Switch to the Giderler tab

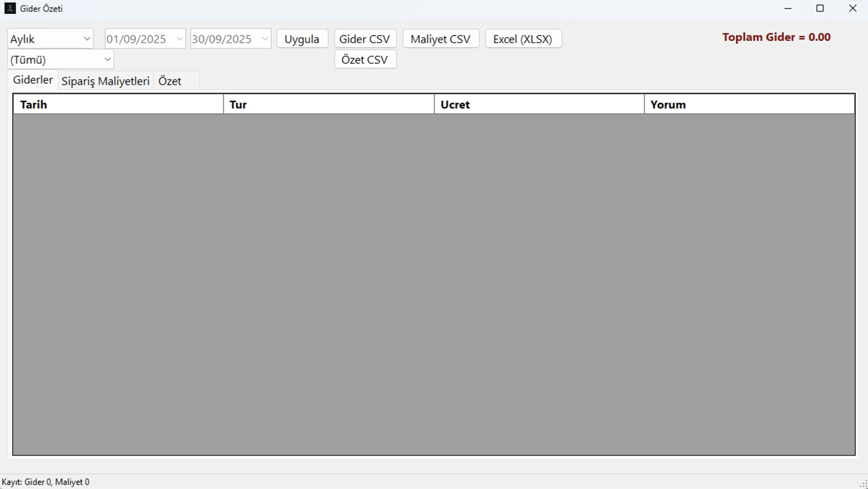pyautogui.click(x=33, y=80)
